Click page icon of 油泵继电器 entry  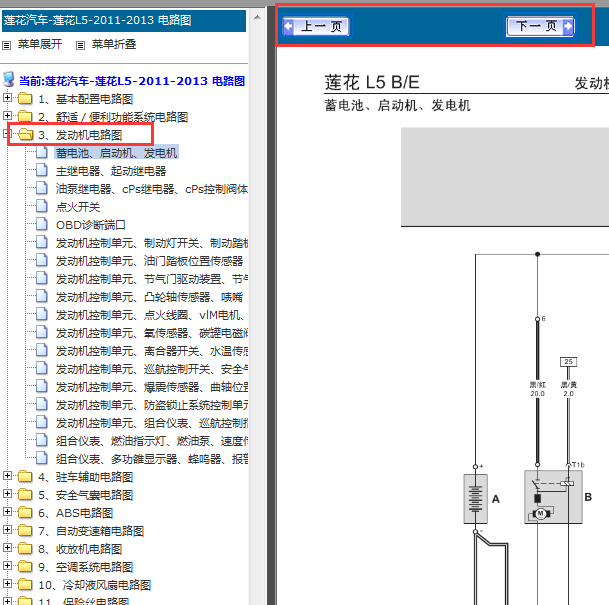pyautogui.click(x=42, y=188)
